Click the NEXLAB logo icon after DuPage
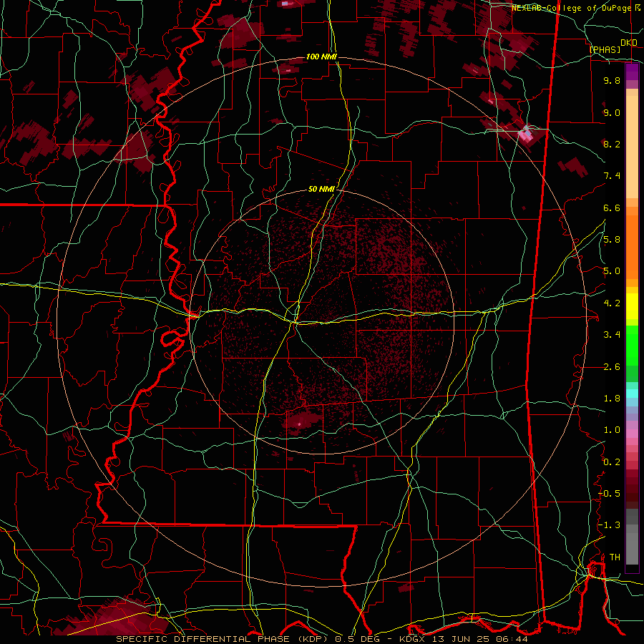Screen dimensions: 644x644 [638, 7]
